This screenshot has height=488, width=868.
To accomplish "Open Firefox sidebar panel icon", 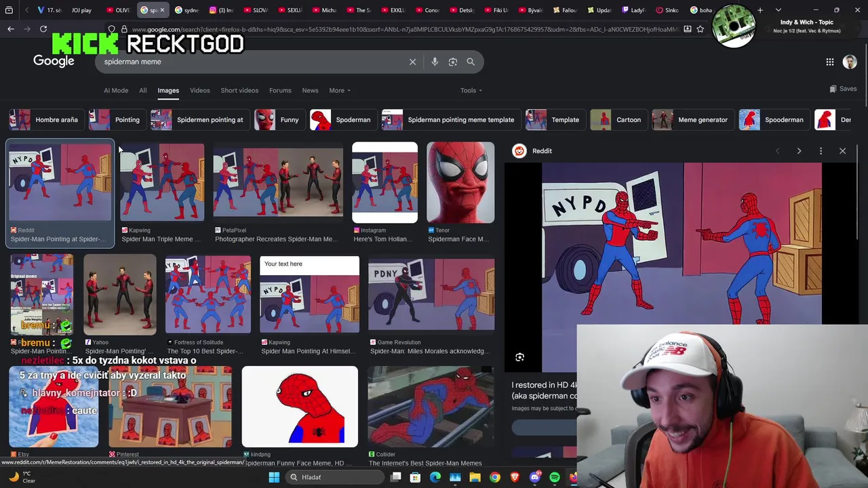I will tap(9, 10).
